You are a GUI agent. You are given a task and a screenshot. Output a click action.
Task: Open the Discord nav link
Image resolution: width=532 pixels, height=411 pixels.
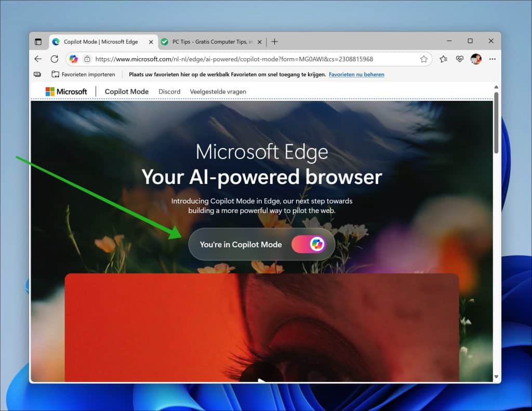pos(169,91)
